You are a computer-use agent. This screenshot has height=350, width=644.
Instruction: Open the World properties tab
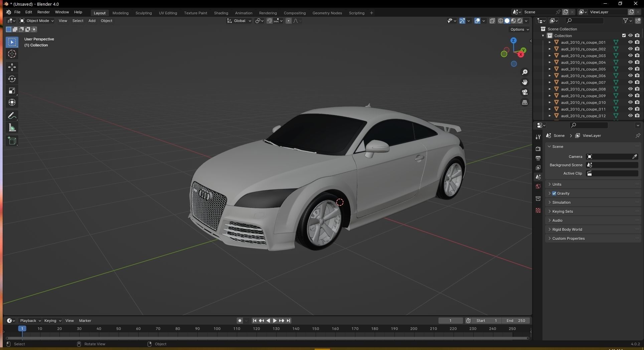(x=538, y=186)
